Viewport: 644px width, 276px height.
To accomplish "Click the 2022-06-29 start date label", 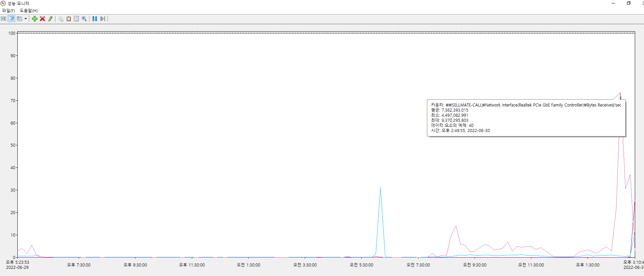I will pyautogui.click(x=17, y=267).
